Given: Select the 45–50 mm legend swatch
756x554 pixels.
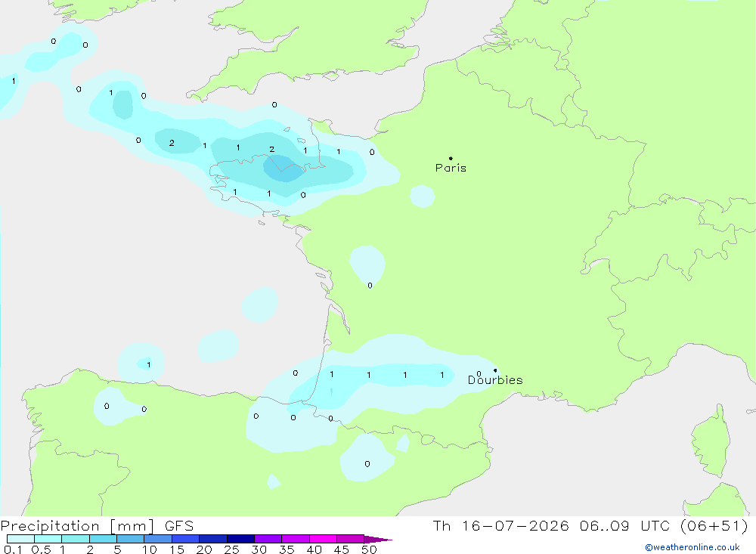Looking at the screenshot, I should point(350,539).
